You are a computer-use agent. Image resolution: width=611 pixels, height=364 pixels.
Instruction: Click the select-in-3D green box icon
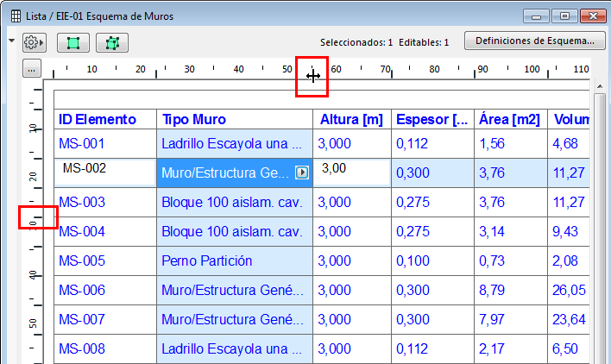click(112, 42)
